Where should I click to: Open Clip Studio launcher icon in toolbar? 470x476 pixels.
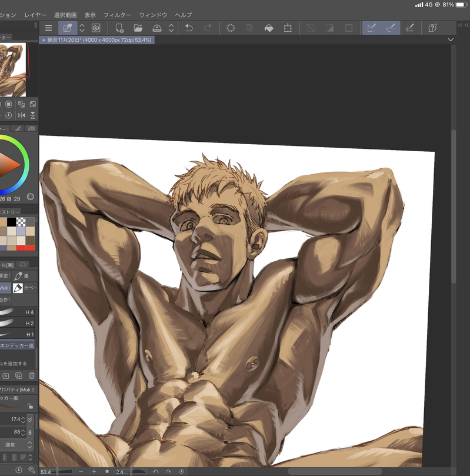(96, 28)
